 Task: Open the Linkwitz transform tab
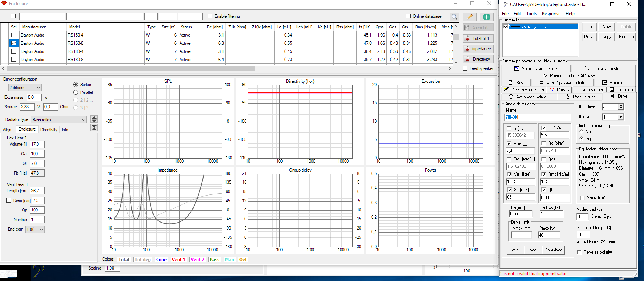tap(604, 69)
